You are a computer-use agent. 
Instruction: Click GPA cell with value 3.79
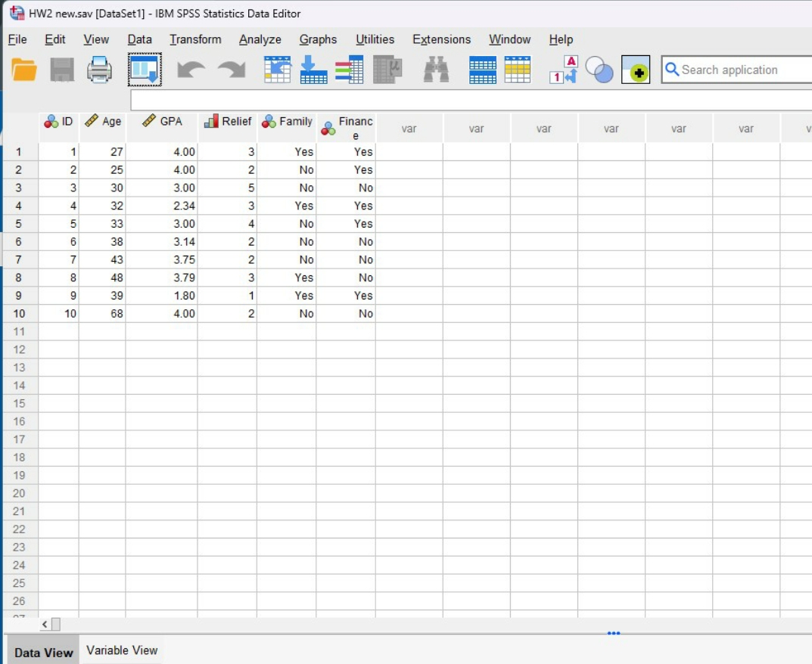tap(162, 278)
